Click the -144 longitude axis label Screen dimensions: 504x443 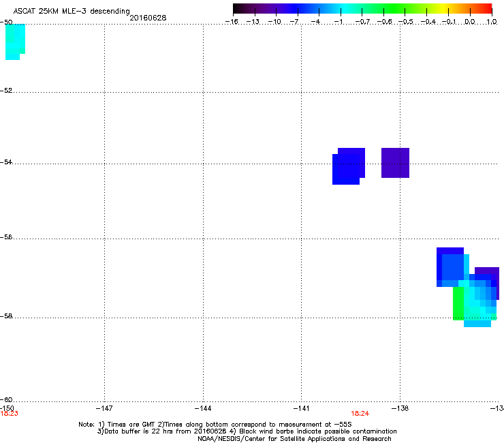click(203, 408)
